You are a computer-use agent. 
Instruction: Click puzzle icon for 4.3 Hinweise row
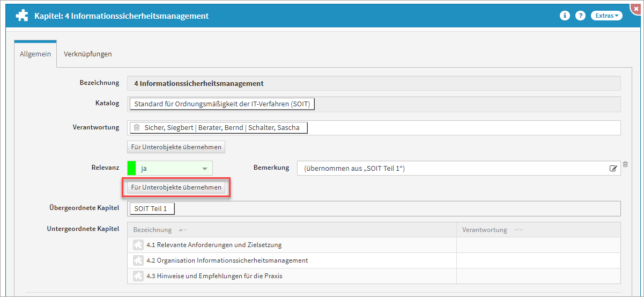pos(138,276)
